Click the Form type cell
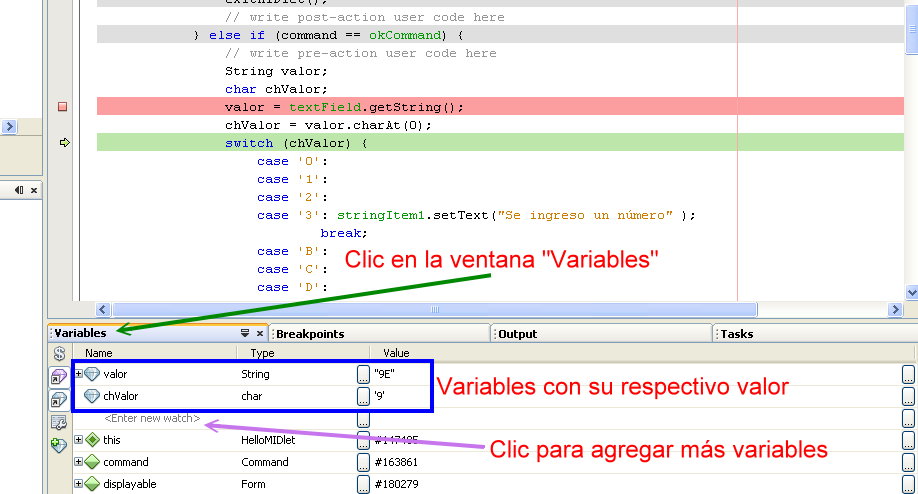This screenshot has height=494, width=918. click(253, 484)
